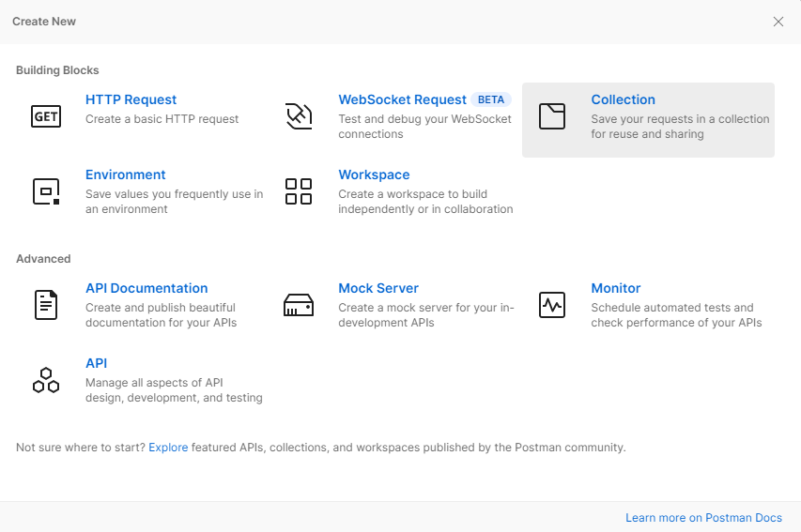
Task: Click the GET icon for HTTP Request
Action: [46, 116]
